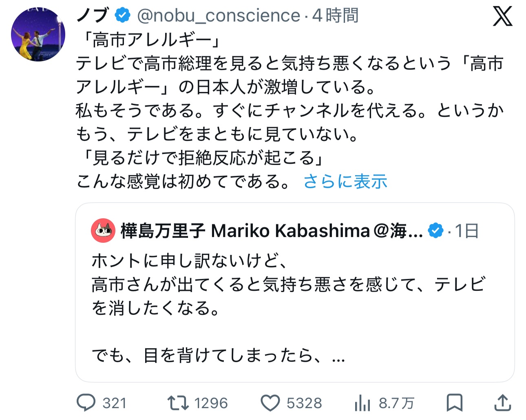
Task: Open ノブ's profile avatar picture
Action: (38, 34)
